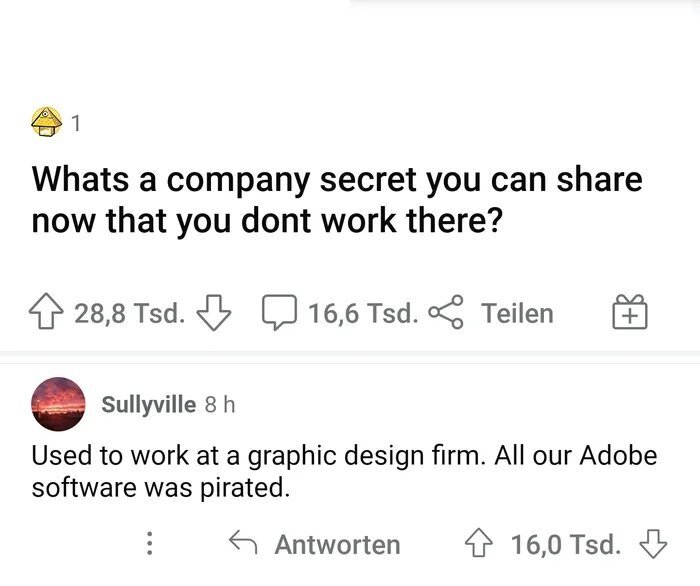Visit the Sullyville username link
This screenshot has height=586, width=700.
(148, 405)
